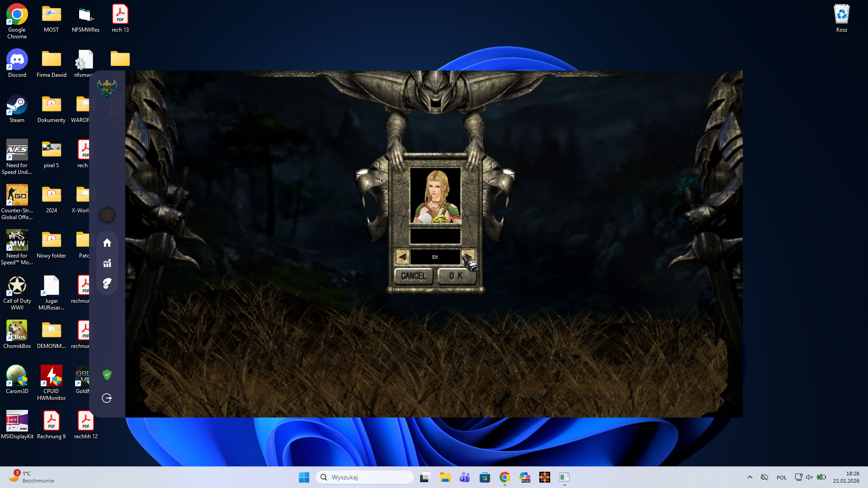The width and height of the screenshot is (868, 488).
Task: Click the character name input field
Action: [435, 236]
